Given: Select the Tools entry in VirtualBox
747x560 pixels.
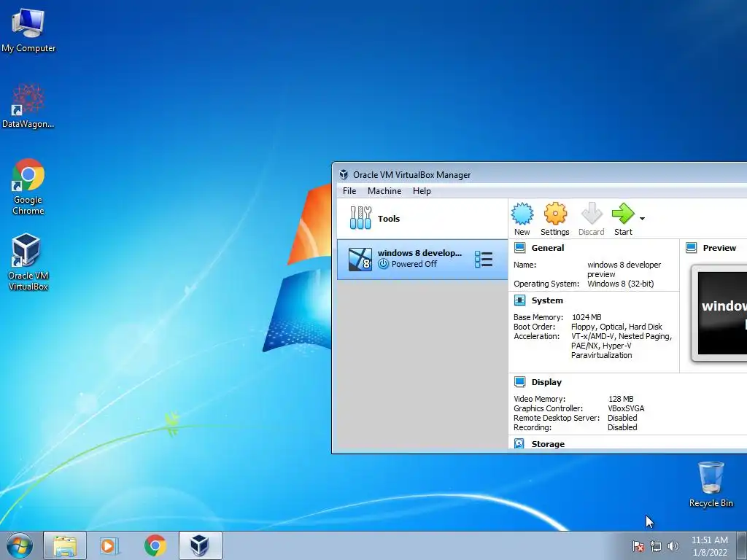Looking at the screenshot, I should tap(422, 219).
